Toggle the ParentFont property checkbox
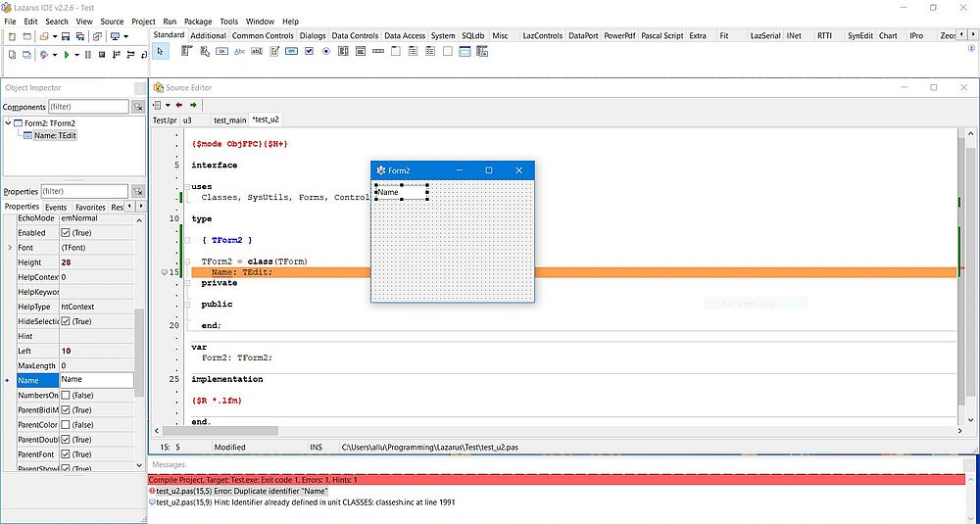Screen dimensions: 980x524 (x=66, y=454)
